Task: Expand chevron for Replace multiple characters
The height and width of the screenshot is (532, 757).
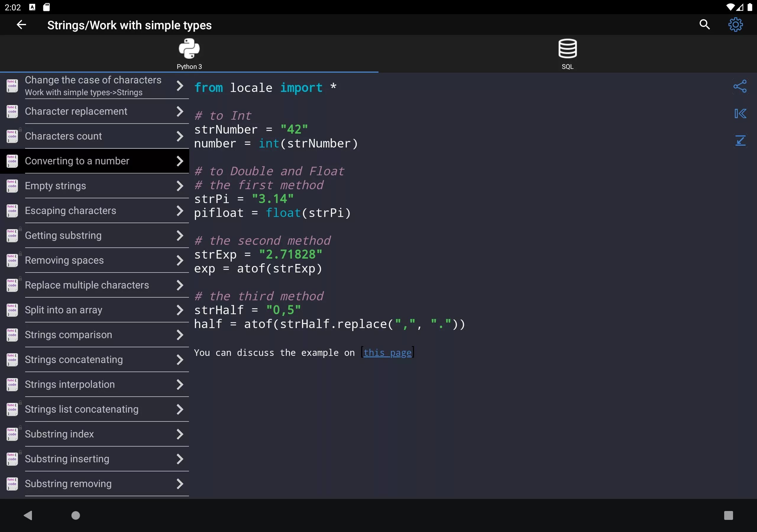Action: (x=180, y=285)
